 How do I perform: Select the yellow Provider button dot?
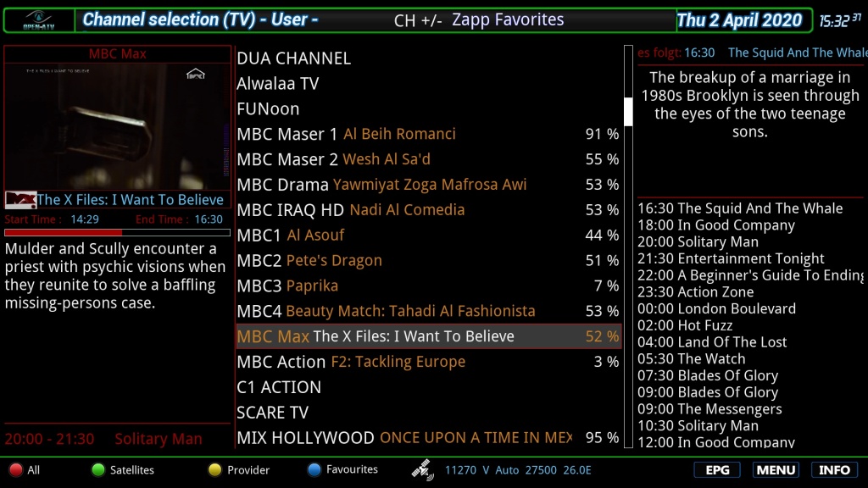(214, 469)
